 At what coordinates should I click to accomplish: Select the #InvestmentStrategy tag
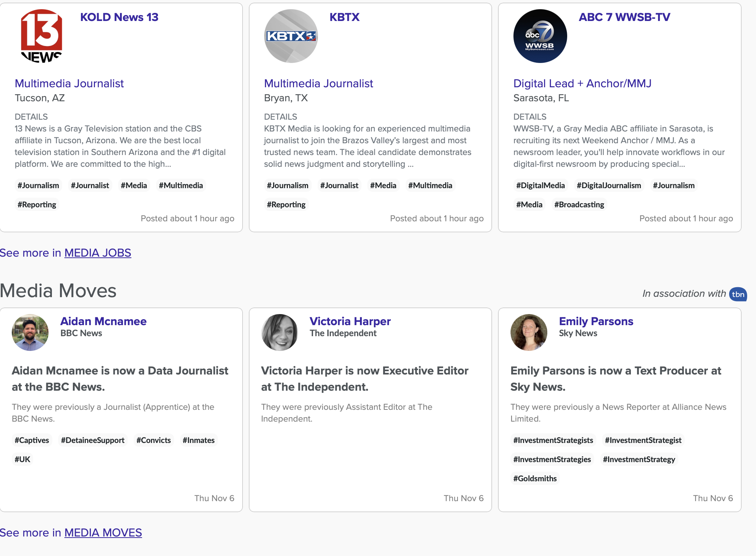(639, 460)
